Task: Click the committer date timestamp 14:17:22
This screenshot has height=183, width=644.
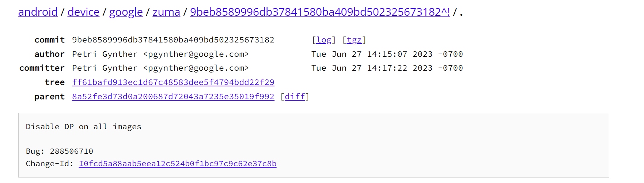Action: [x=387, y=68]
